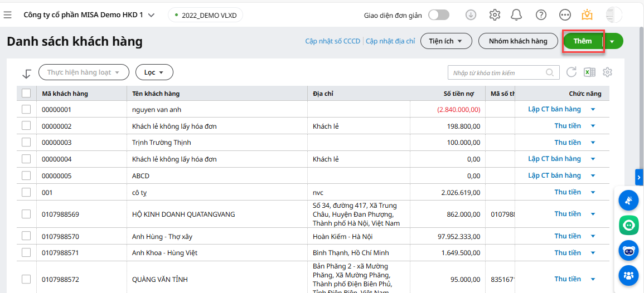
Task: Open the Lọc filter dropdown
Action: click(154, 72)
